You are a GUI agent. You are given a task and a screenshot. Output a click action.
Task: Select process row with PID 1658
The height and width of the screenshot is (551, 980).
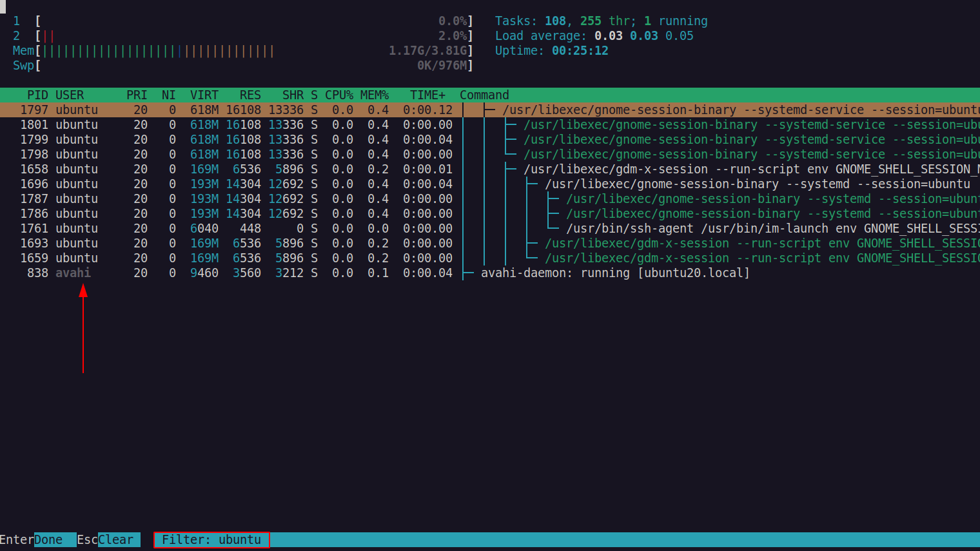coord(490,169)
